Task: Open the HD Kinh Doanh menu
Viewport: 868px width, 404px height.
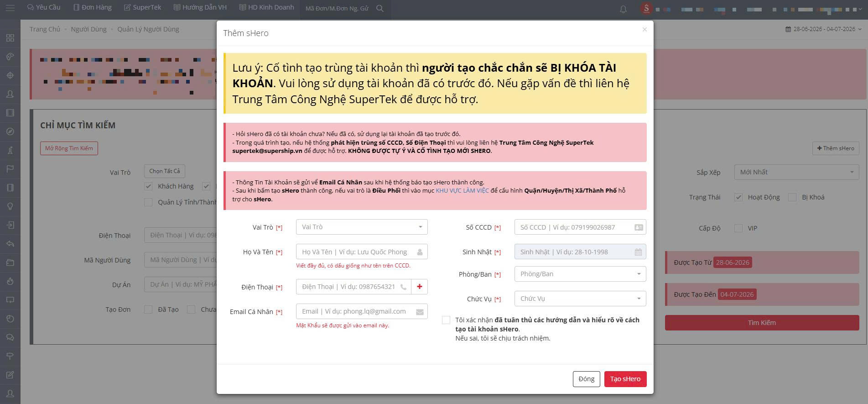Action: 266,8
